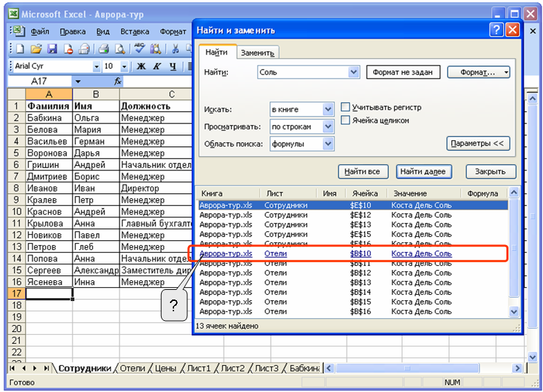Select row 17 header
This screenshot has width=543, height=392.
[x=17, y=293]
